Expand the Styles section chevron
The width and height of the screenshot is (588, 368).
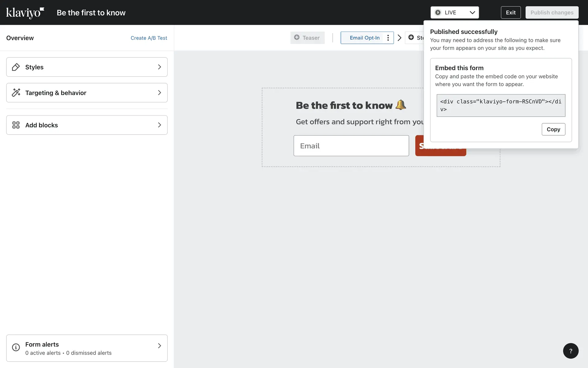159,67
